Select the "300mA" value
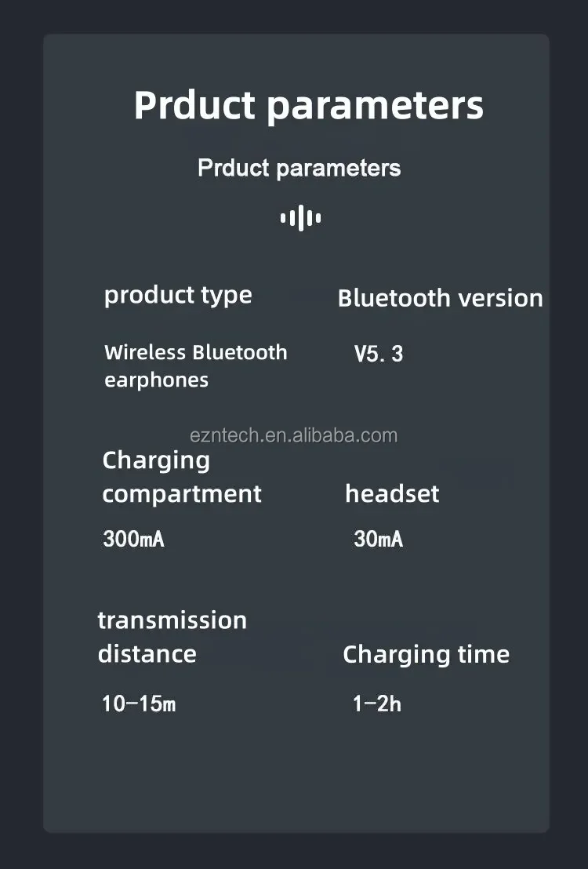588x869 pixels. [133, 540]
